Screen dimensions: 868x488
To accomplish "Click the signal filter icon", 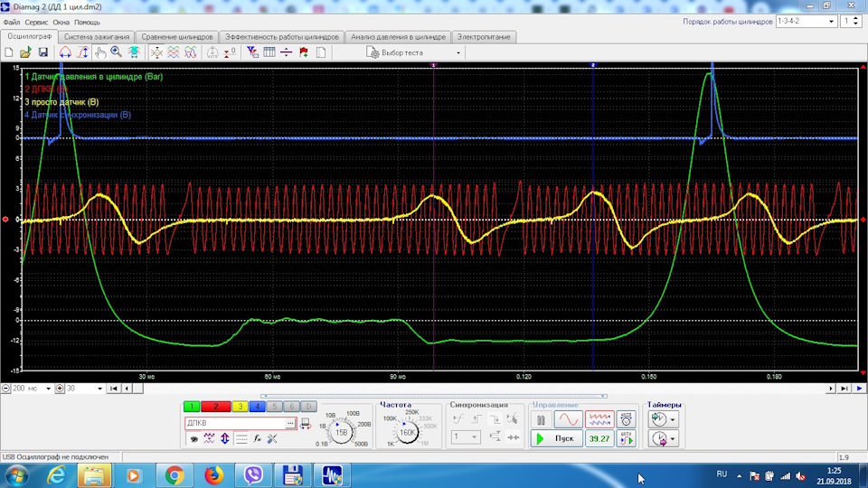I will [252, 52].
